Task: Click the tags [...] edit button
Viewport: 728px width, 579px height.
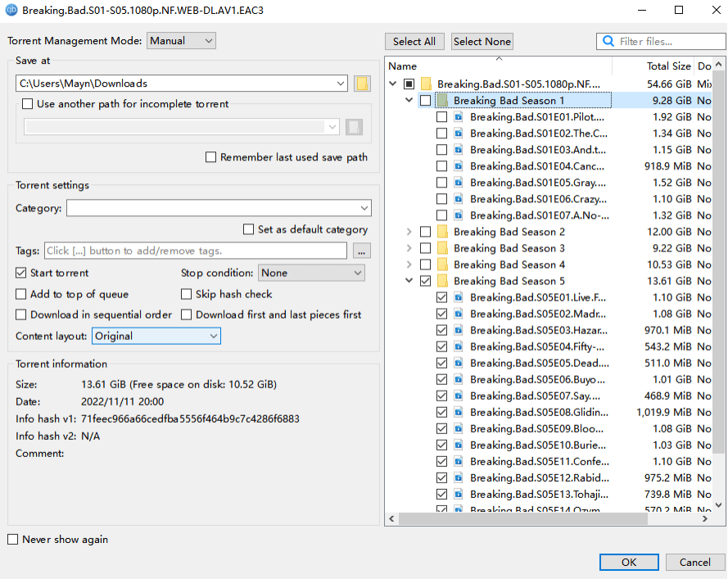Action: click(x=362, y=251)
